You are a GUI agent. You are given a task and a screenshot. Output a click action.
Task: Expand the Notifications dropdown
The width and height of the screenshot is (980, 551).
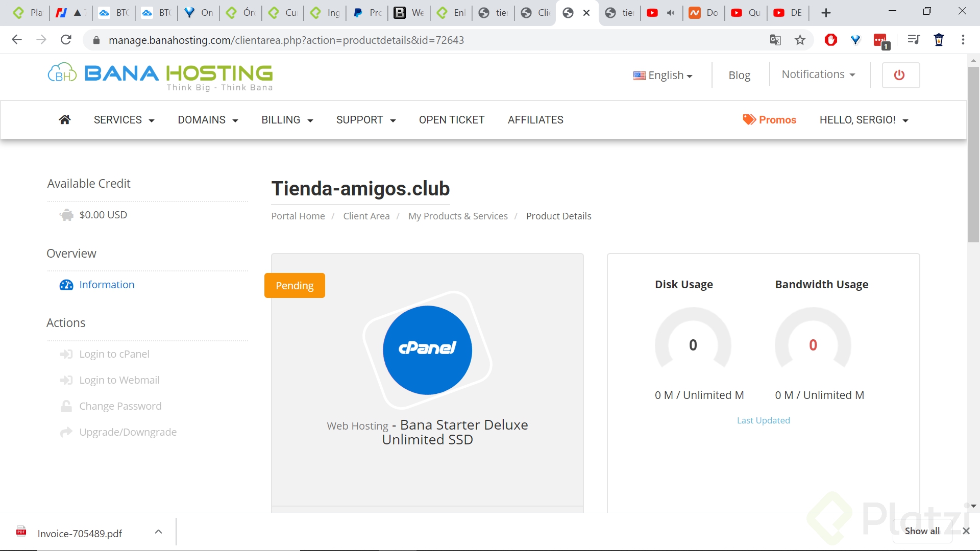(818, 74)
